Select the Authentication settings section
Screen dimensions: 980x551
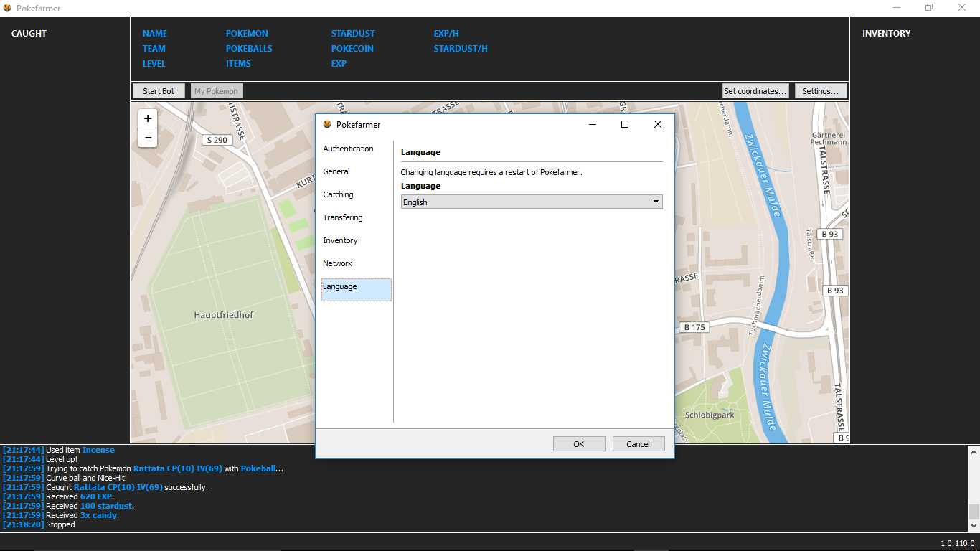coord(356,149)
